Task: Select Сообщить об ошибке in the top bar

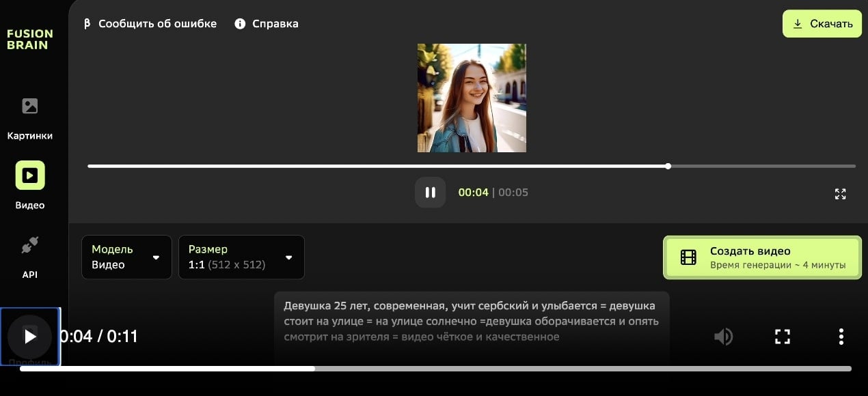Action: pos(158,23)
